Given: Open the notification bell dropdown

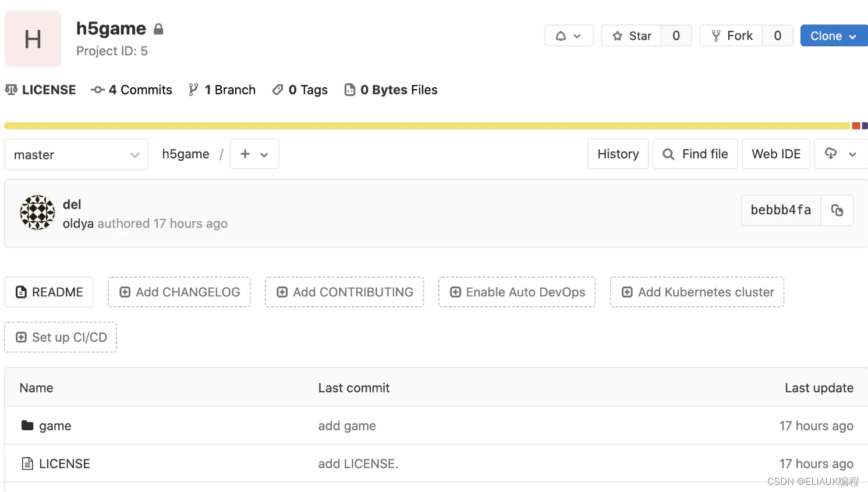Looking at the screenshot, I should [568, 36].
